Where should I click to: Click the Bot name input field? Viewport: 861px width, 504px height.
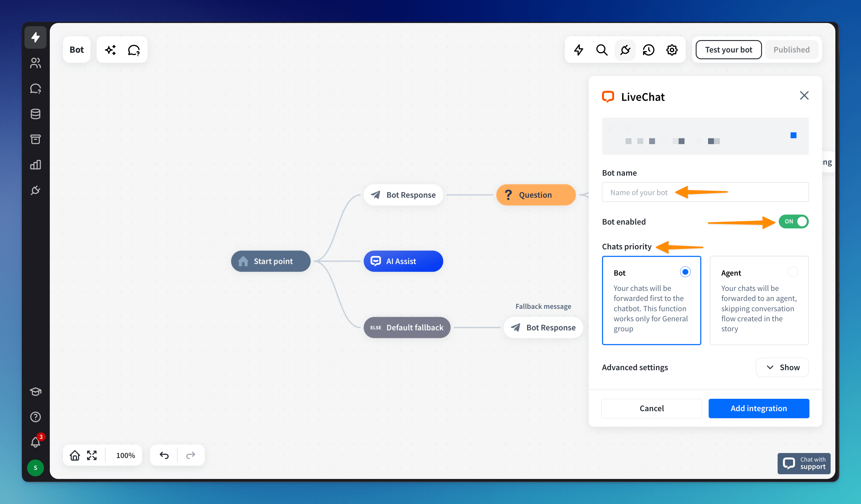(x=705, y=192)
